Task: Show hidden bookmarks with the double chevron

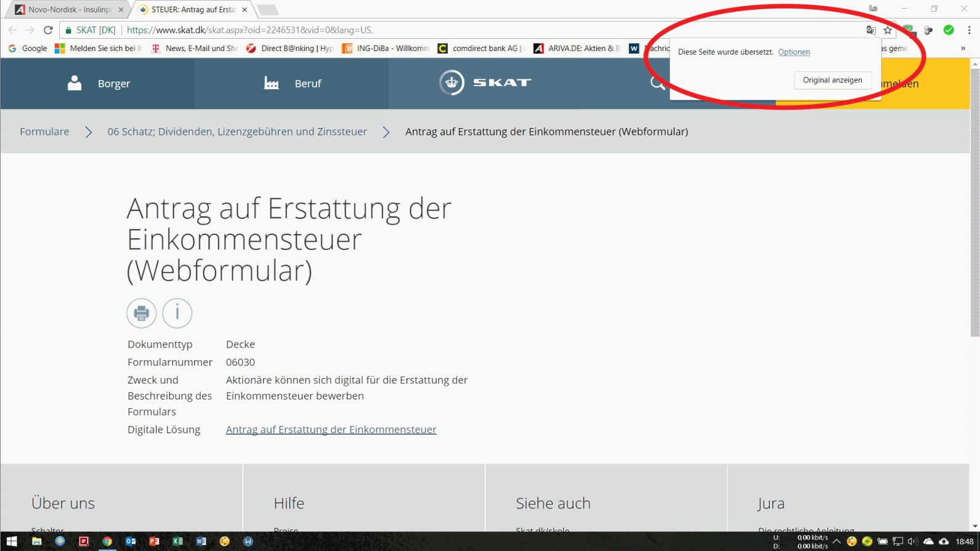Action: 963,48
